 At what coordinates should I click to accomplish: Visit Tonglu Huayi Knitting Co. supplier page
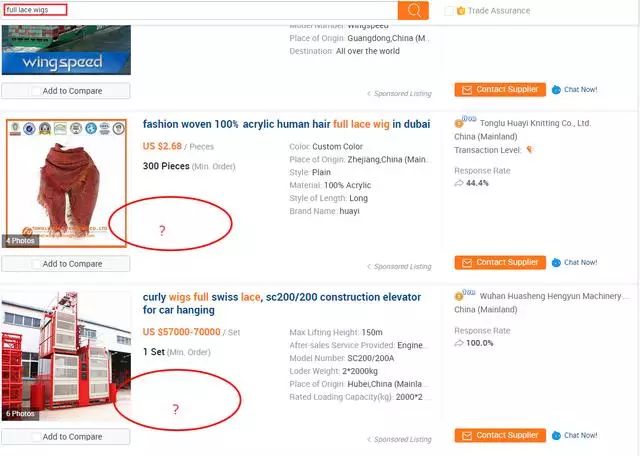click(535, 123)
